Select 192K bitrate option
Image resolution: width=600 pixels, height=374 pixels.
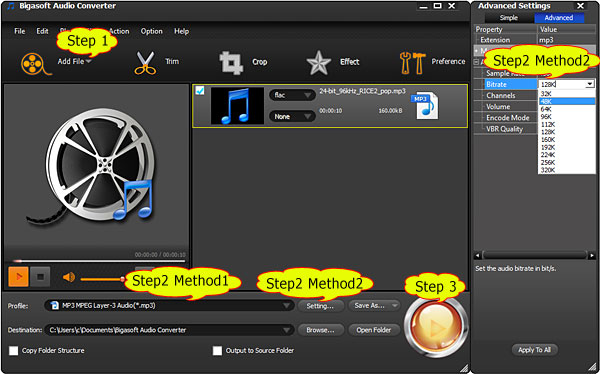pos(566,147)
